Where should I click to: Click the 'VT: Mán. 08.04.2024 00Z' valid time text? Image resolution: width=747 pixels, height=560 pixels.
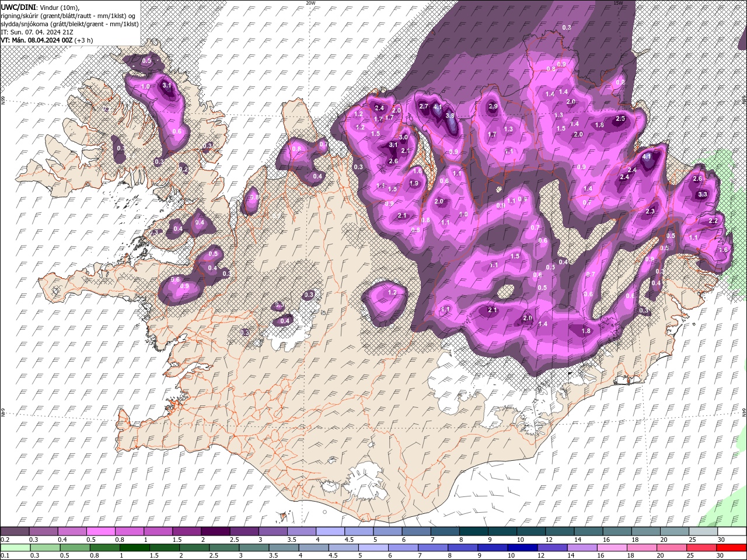coord(37,40)
